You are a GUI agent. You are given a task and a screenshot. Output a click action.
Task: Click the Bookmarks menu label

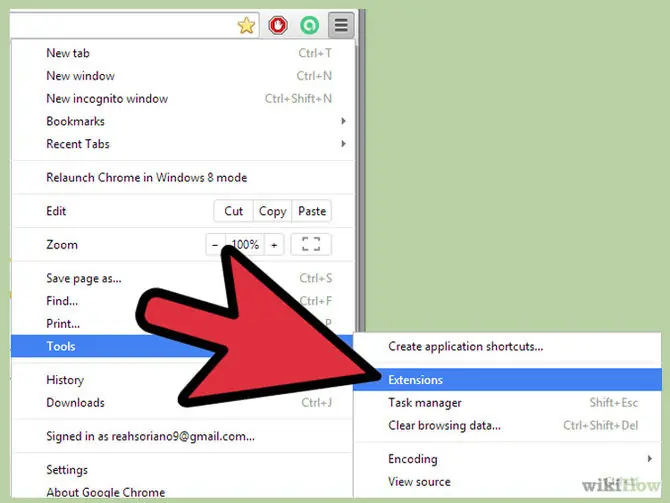75,121
